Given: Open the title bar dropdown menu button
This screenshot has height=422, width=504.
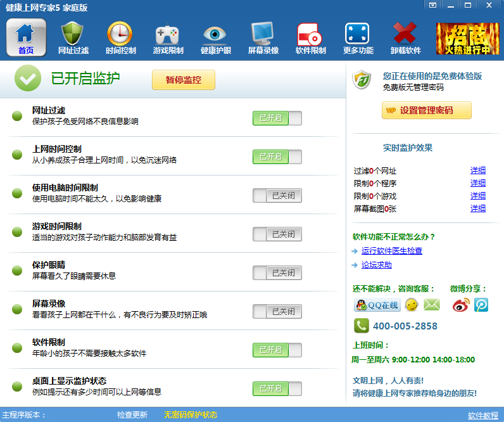Looking at the screenshot, I should click(x=433, y=5).
